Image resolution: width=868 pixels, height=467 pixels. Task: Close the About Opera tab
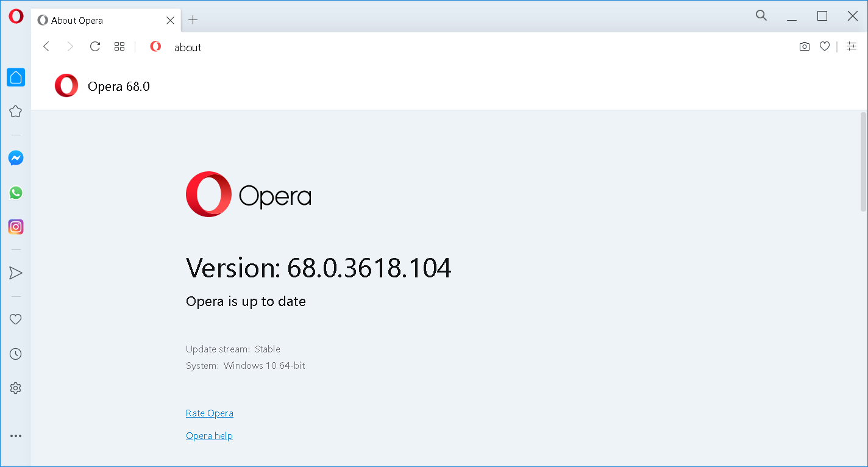click(171, 20)
